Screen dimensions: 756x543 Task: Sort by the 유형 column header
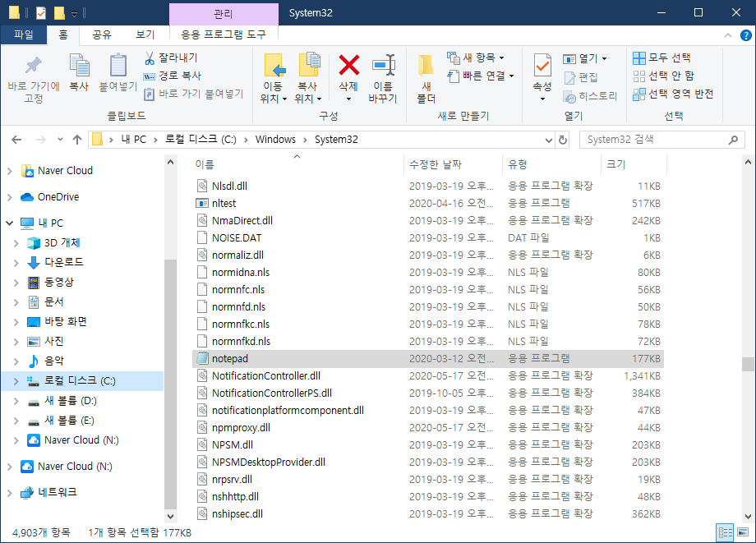point(552,164)
